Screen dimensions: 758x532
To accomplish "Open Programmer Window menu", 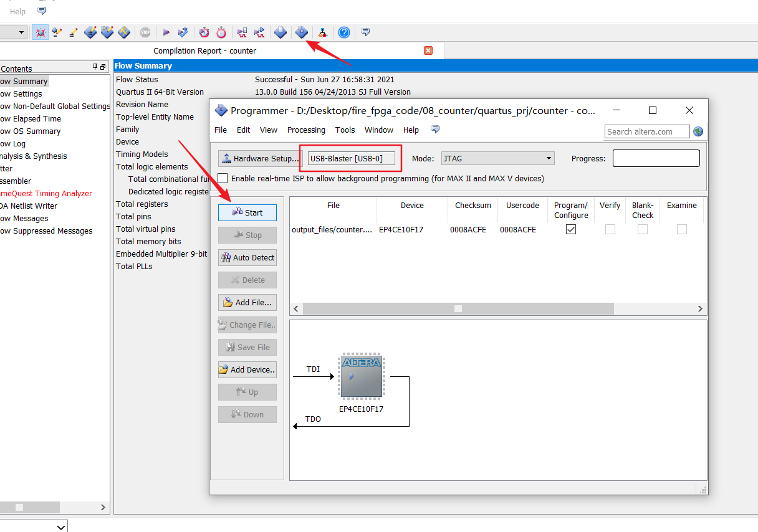I will click(379, 130).
